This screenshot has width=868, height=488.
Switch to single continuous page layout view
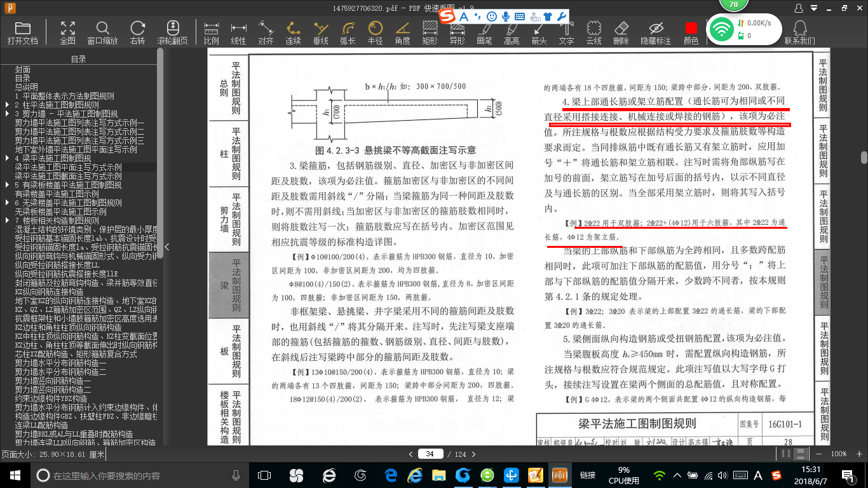tap(801, 454)
